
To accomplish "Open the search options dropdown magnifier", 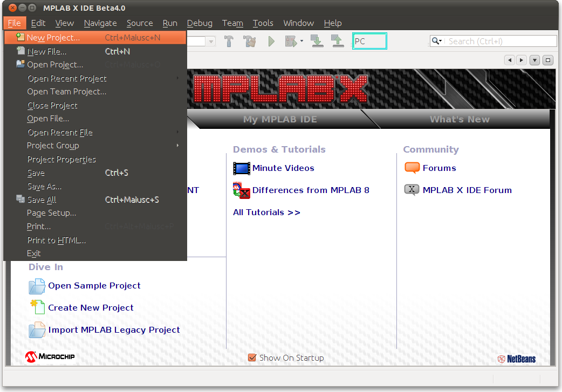I will point(436,41).
